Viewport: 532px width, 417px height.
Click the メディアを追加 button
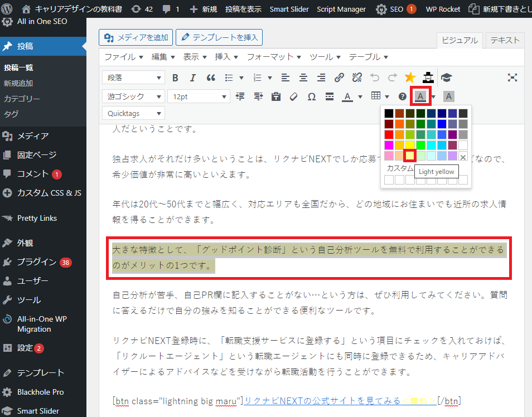pos(136,37)
